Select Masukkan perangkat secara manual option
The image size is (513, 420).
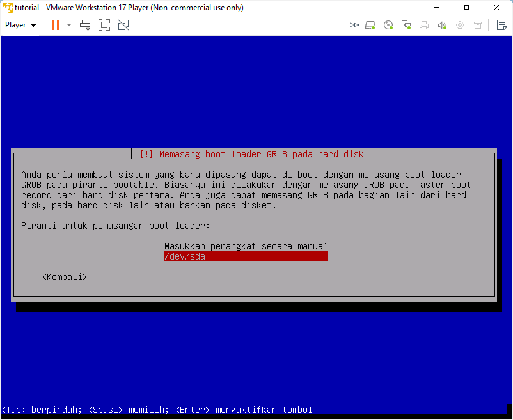tap(246, 246)
